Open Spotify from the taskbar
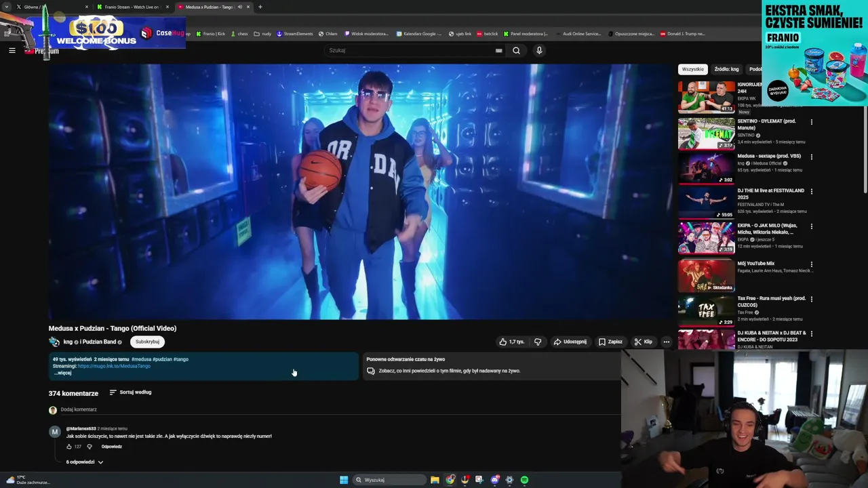The image size is (868, 488). (x=524, y=480)
